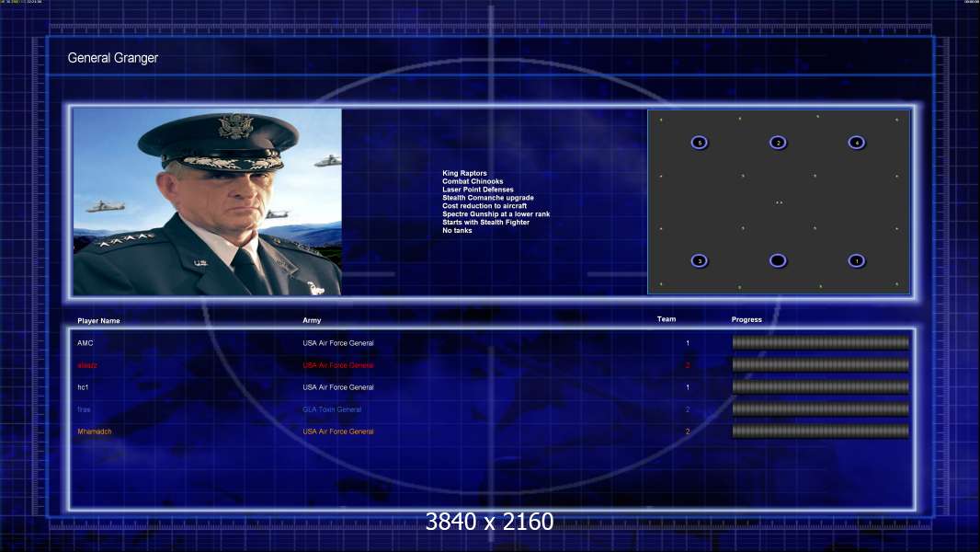Image resolution: width=980 pixels, height=552 pixels.
Task: Select player name "AMC"
Action: [85, 343]
